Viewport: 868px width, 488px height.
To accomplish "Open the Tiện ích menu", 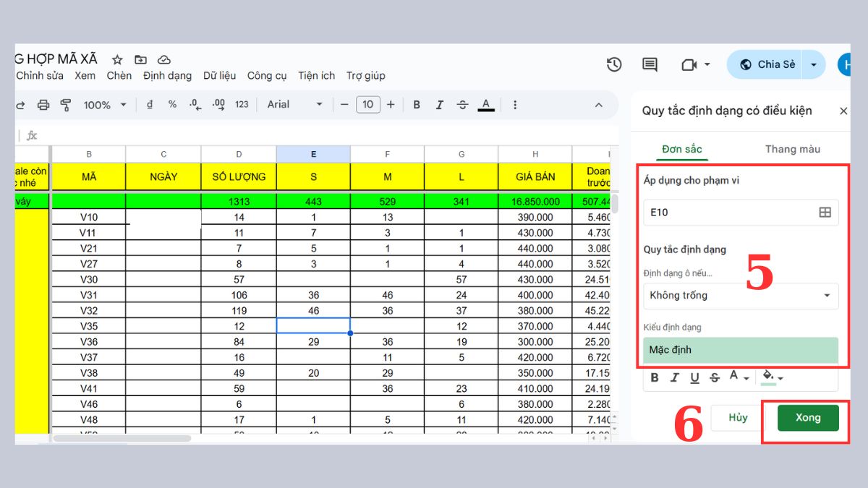I will click(317, 75).
